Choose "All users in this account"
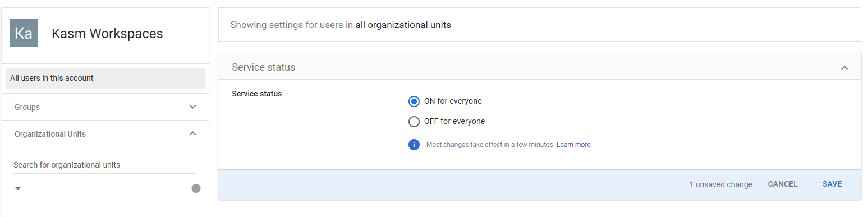Image resolution: width=868 pixels, height=217 pixels. [x=105, y=79]
